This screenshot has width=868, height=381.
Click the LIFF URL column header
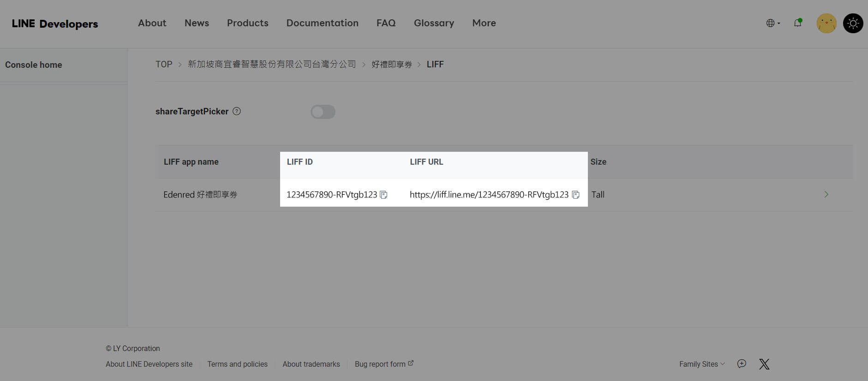click(426, 162)
